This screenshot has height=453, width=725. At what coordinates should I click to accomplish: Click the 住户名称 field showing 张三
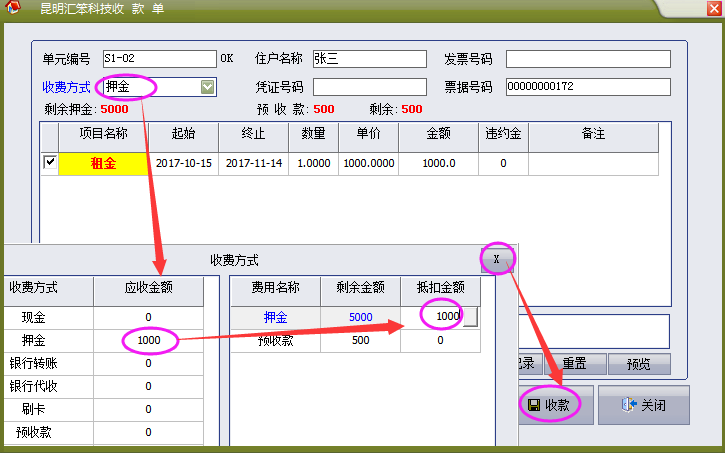[x=369, y=59]
